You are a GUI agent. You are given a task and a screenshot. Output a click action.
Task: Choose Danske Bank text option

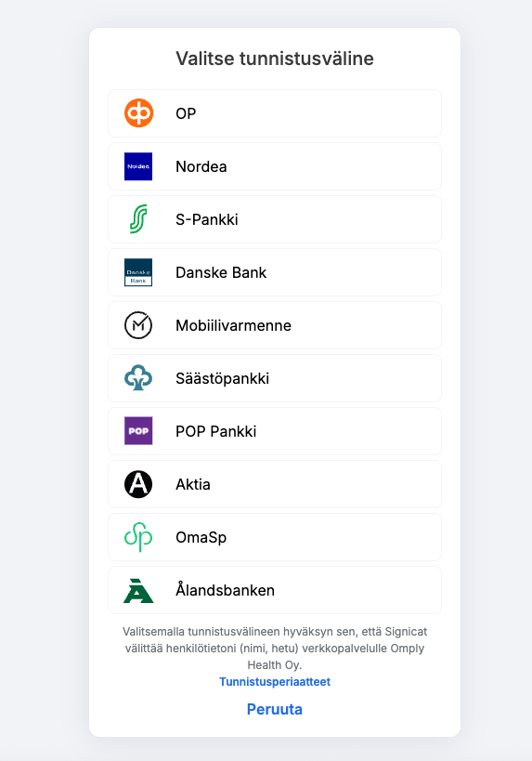tap(221, 272)
